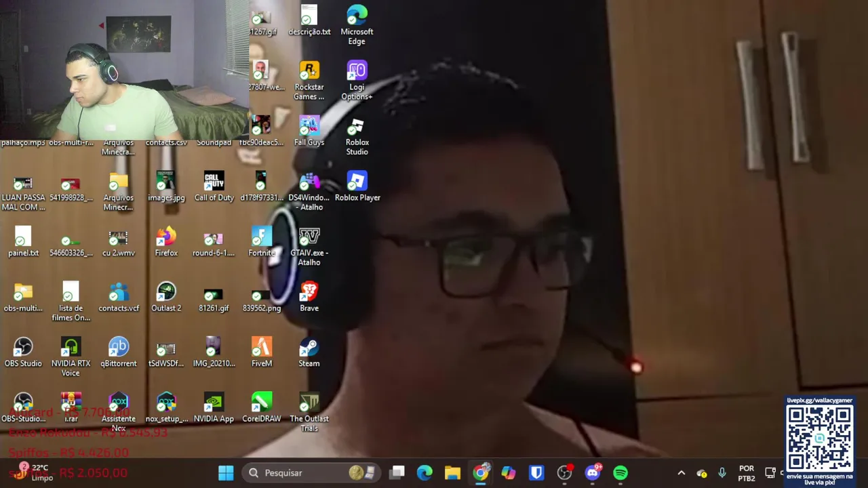Open NVIDIA App desktop shortcut
Screen dimensions: 868x488
[x=214, y=407]
